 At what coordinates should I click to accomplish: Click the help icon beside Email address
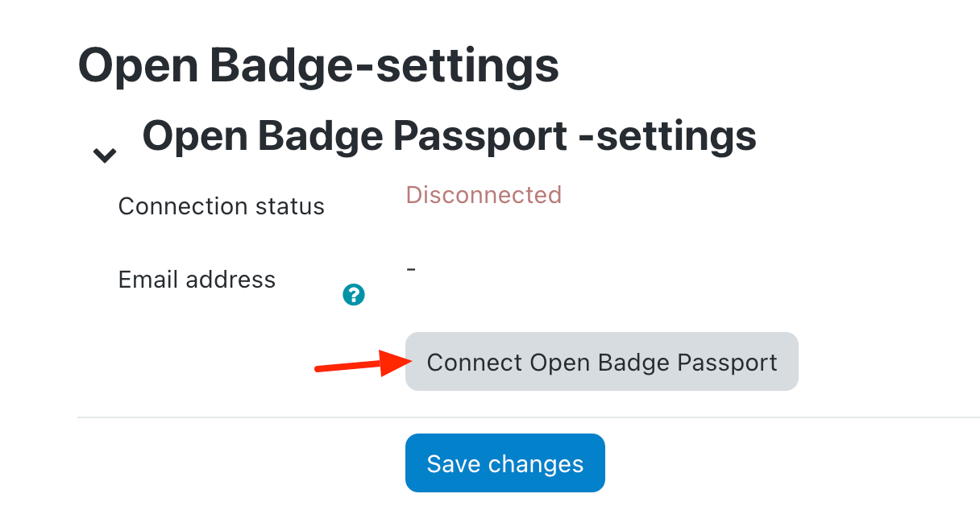(x=354, y=295)
